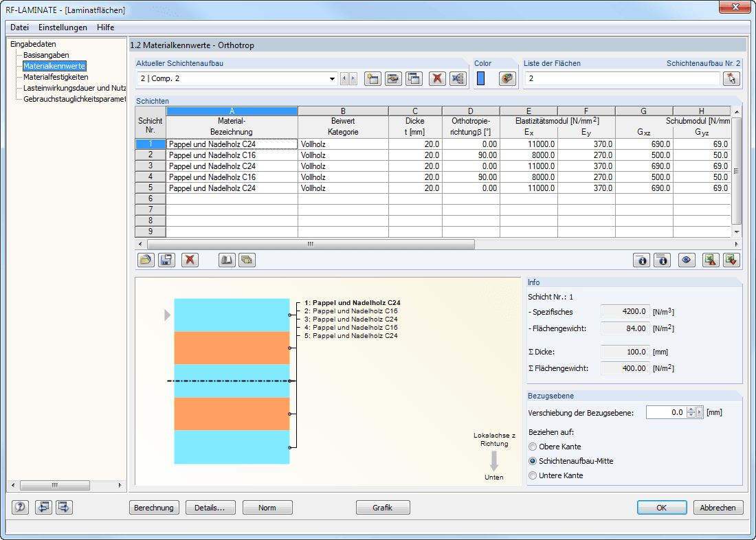Confirm with the OK button
This screenshot has height=540, width=756.
tap(661, 508)
